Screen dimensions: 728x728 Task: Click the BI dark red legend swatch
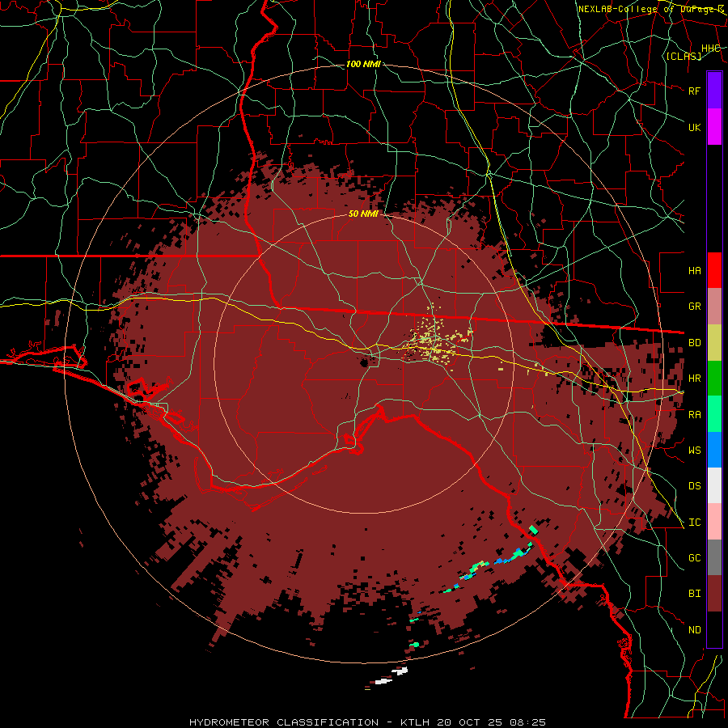tap(714, 594)
